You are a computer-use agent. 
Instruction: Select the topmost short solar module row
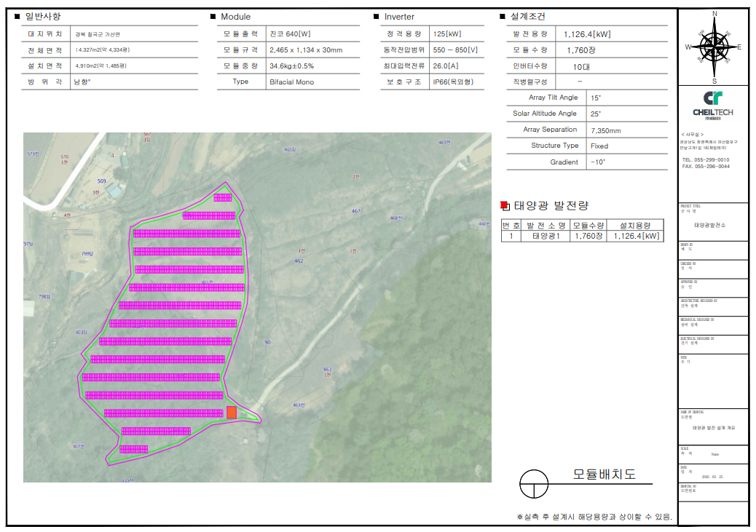click(x=222, y=196)
